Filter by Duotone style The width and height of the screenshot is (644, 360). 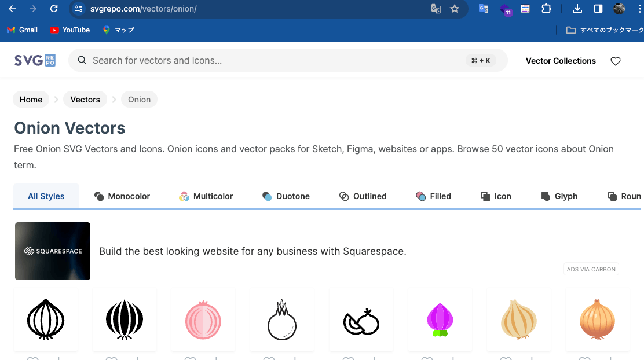(286, 196)
